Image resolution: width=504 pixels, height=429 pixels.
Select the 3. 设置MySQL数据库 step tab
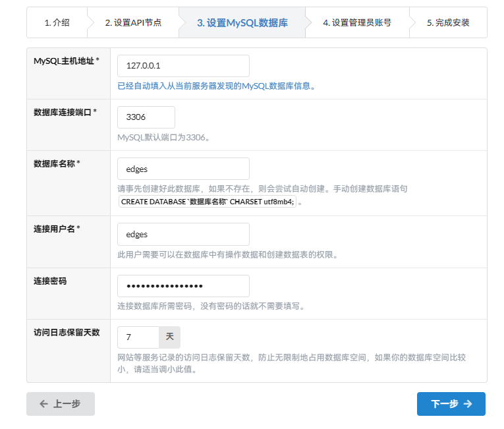(x=242, y=22)
